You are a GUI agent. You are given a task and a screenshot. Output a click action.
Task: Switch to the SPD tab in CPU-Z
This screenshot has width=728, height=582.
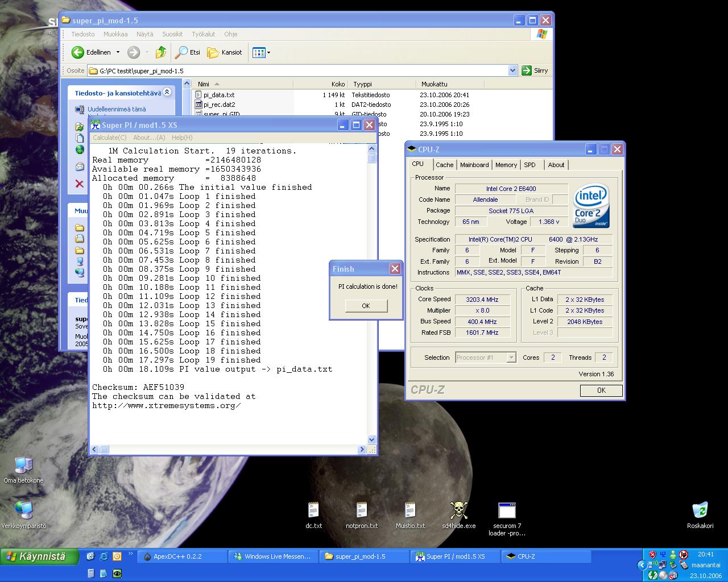pyautogui.click(x=530, y=165)
